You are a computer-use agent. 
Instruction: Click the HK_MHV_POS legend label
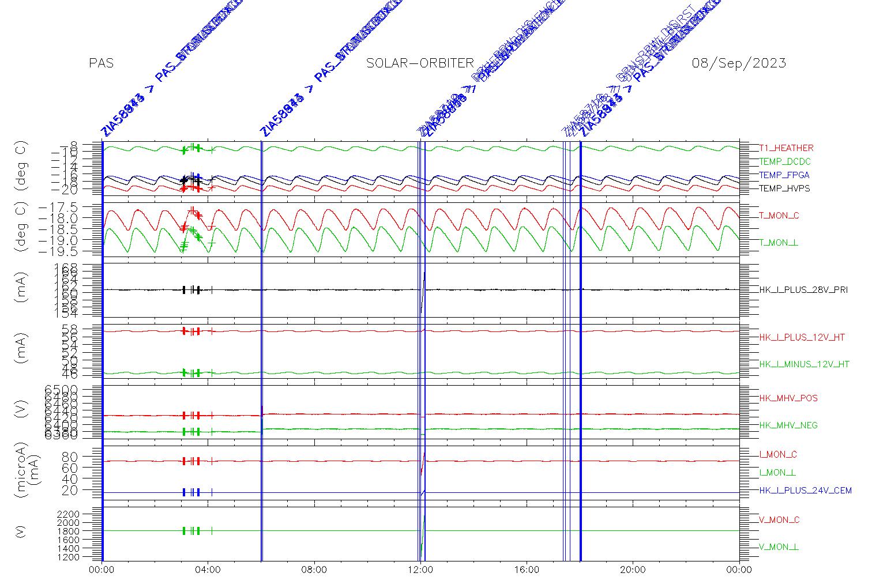click(788, 398)
